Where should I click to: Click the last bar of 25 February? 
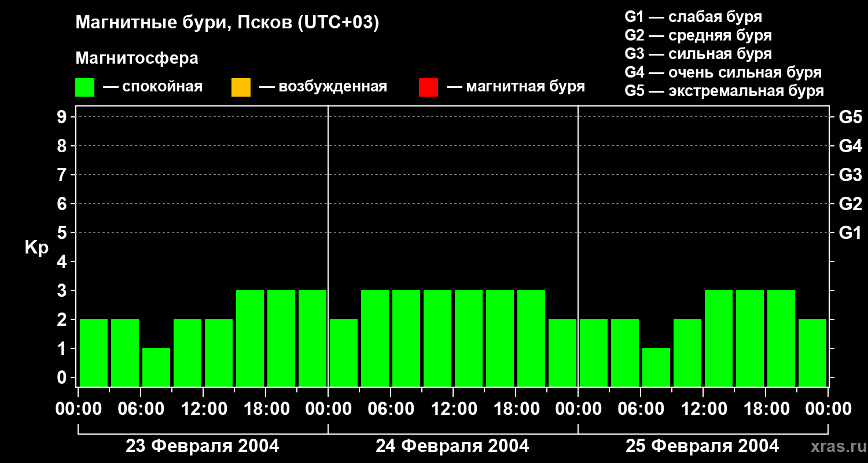coord(812,352)
